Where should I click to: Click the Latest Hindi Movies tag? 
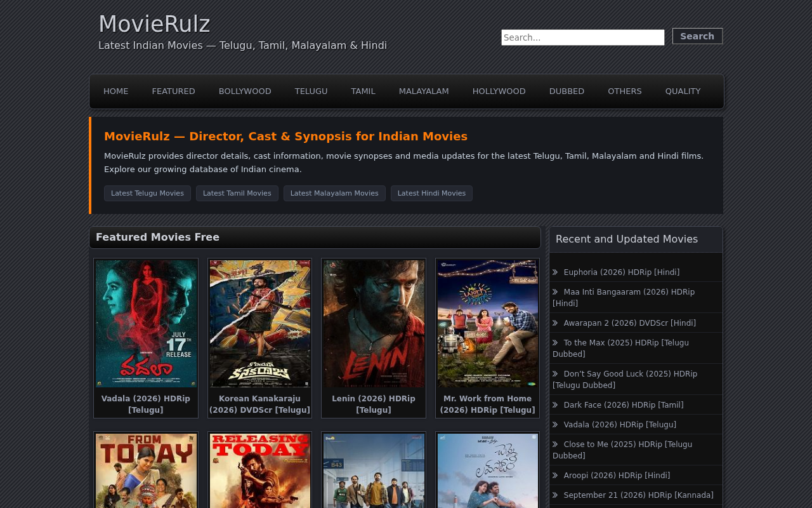pos(431,194)
